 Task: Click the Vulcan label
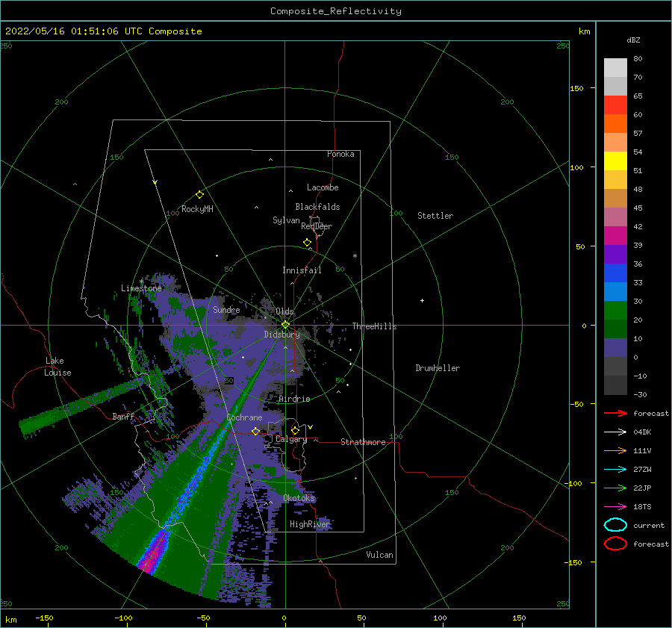point(379,555)
